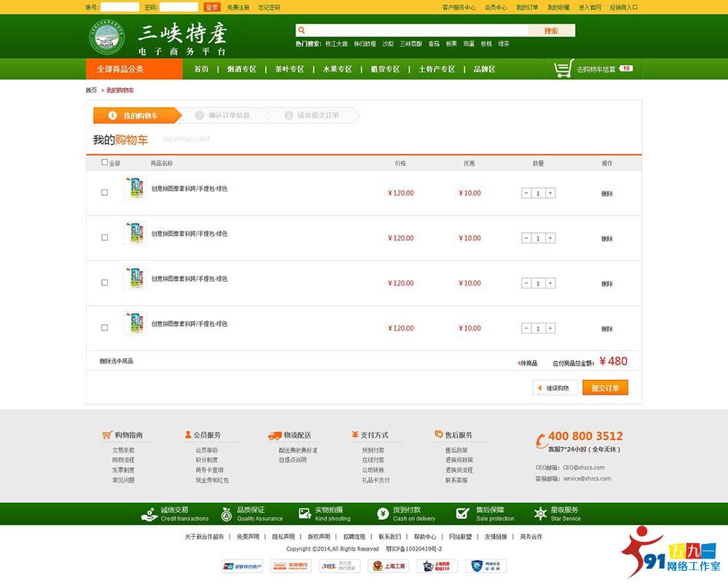
Task: Focus the search input field
Action: click(x=415, y=31)
